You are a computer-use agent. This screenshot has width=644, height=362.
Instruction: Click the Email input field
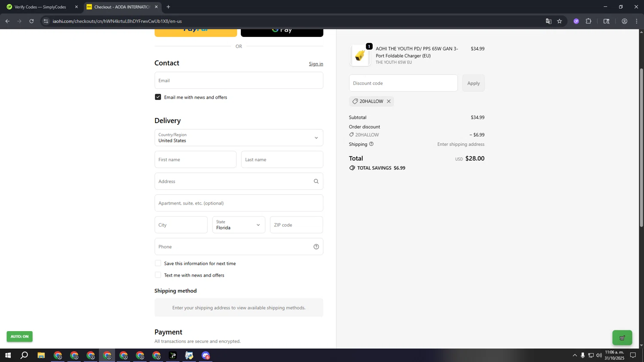(239, 80)
